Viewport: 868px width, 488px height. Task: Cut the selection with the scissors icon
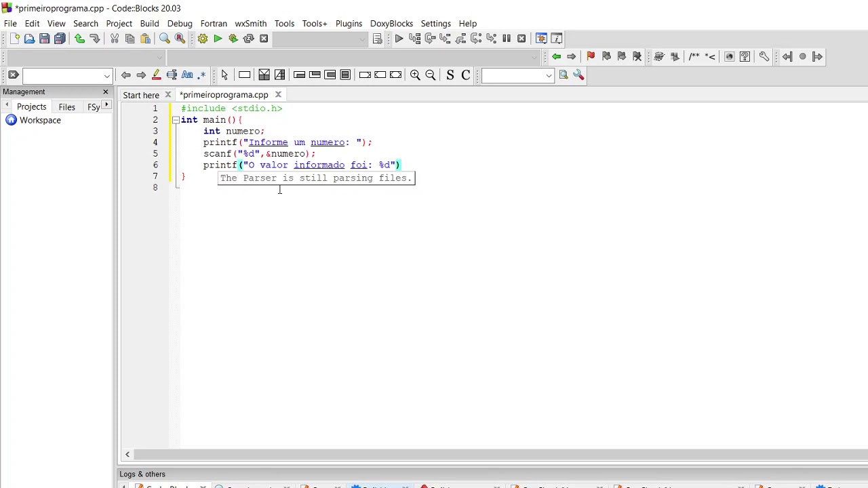[115, 39]
